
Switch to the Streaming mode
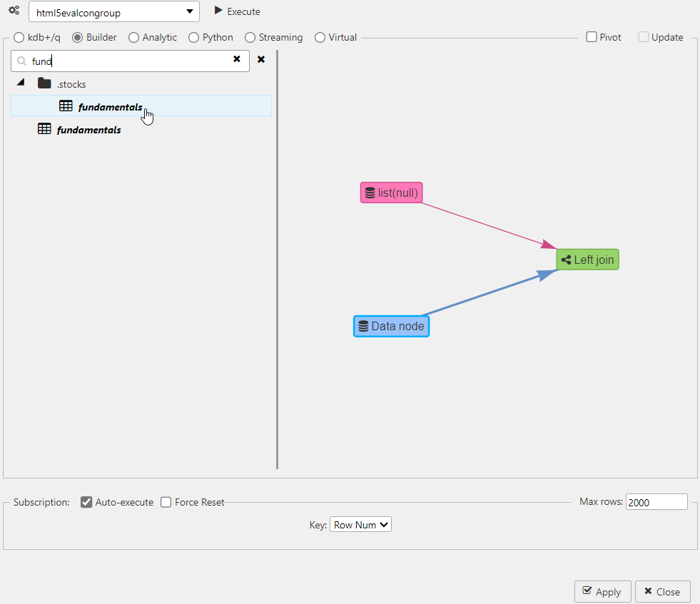[x=249, y=37]
